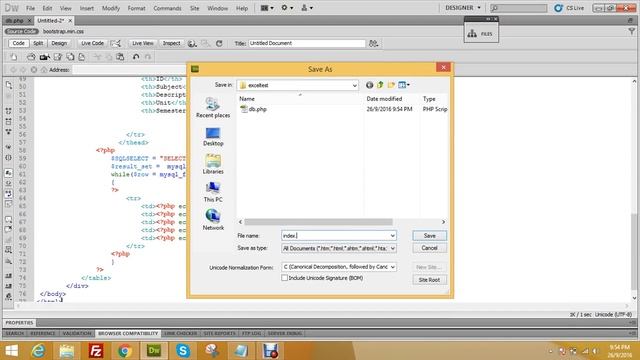
Task: Toggle Inspect mode
Action: click(171, 43)
